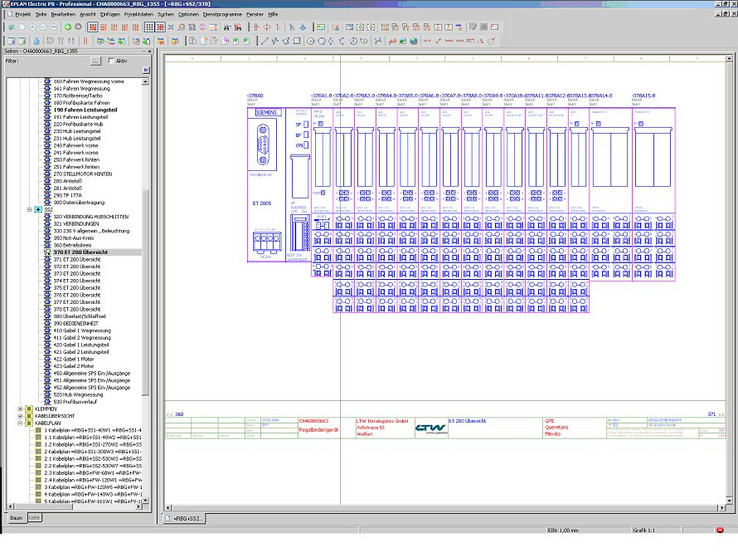Select page 380 Überlast/Schlaffseil in tree
738x553 pixels.
(79, 316)
